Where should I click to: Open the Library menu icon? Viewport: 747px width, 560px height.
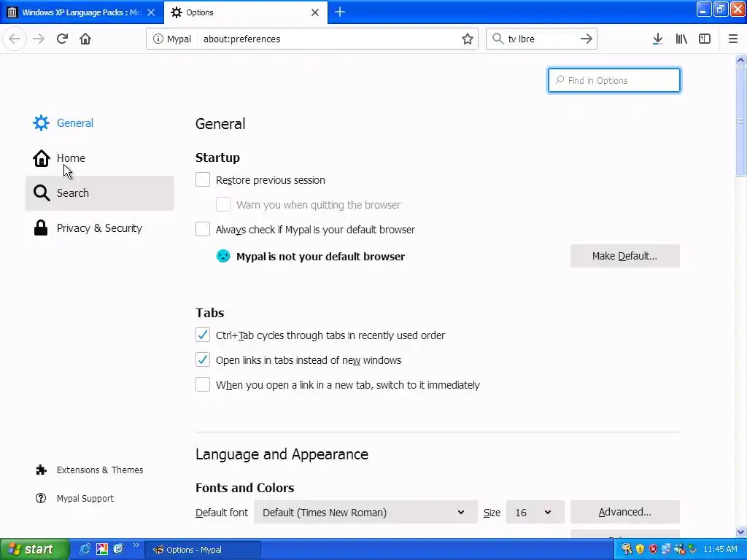pyautogui.click(x=681, y=39)
